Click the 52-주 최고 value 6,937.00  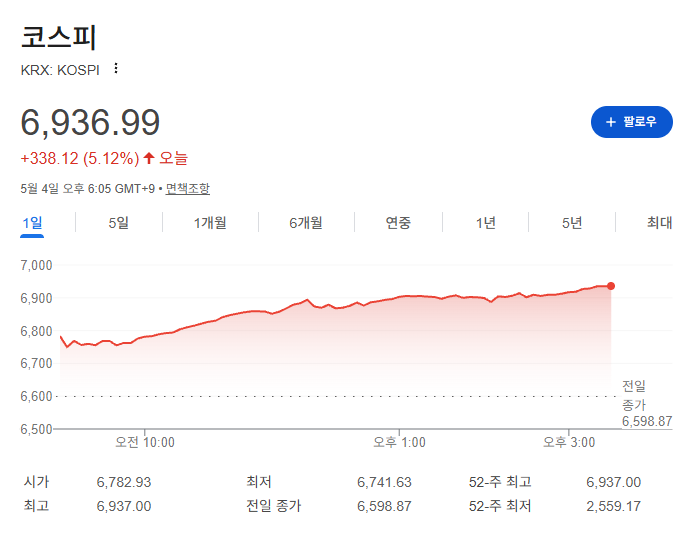[x=613, y=482]
